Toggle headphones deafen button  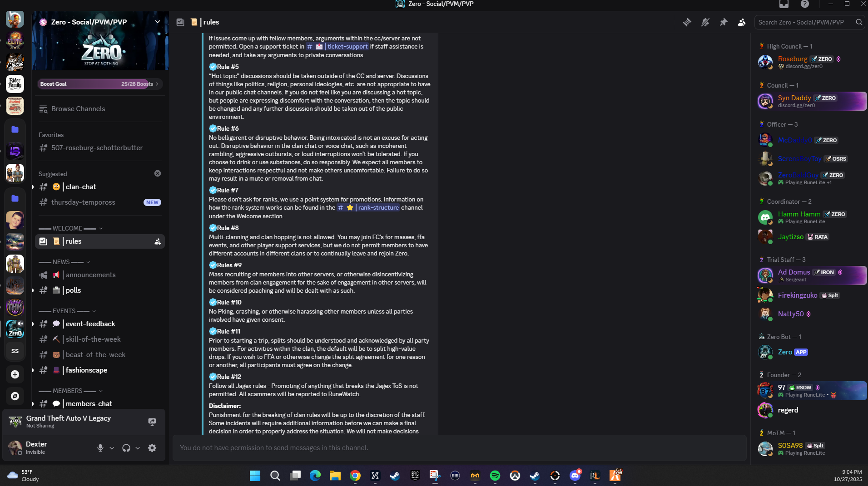pyautogui.click(x=126, y=448)
